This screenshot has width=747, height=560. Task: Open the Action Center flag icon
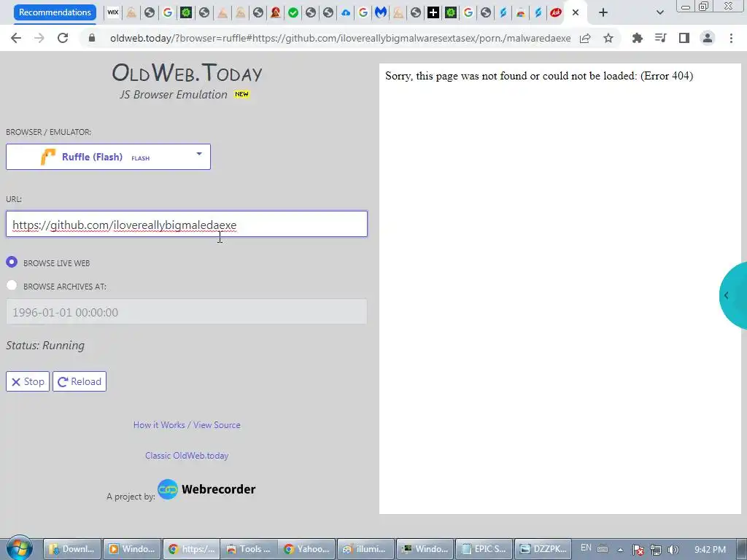coord(638,550)
